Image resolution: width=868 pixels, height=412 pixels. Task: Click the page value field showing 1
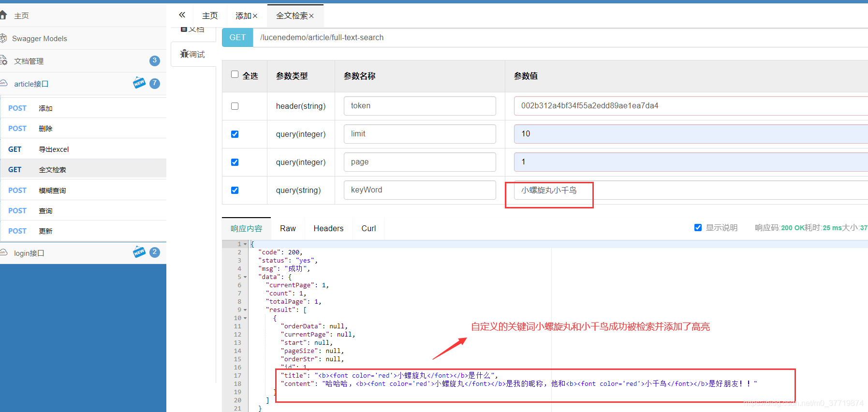click(691, 162)
